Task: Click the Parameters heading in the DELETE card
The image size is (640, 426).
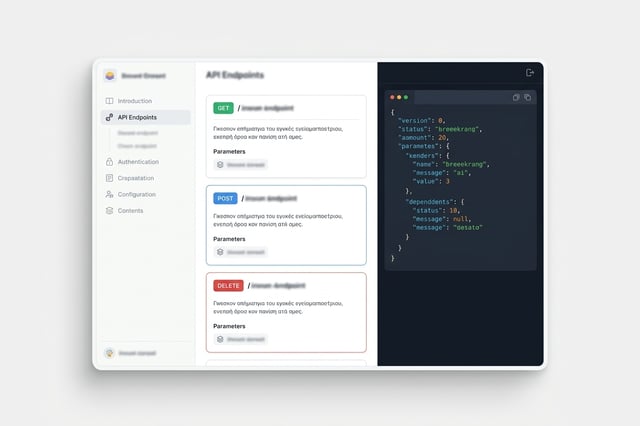Action: [x=229, y=326]
